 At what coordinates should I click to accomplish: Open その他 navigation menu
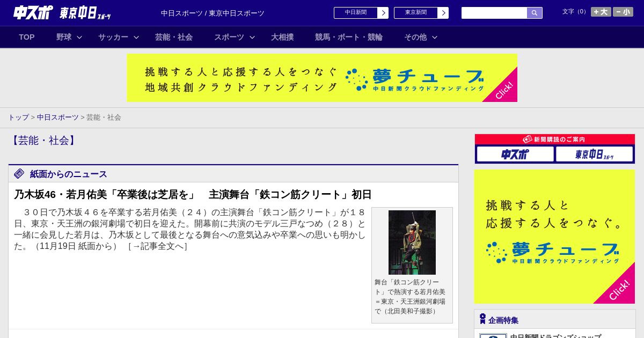415,37
